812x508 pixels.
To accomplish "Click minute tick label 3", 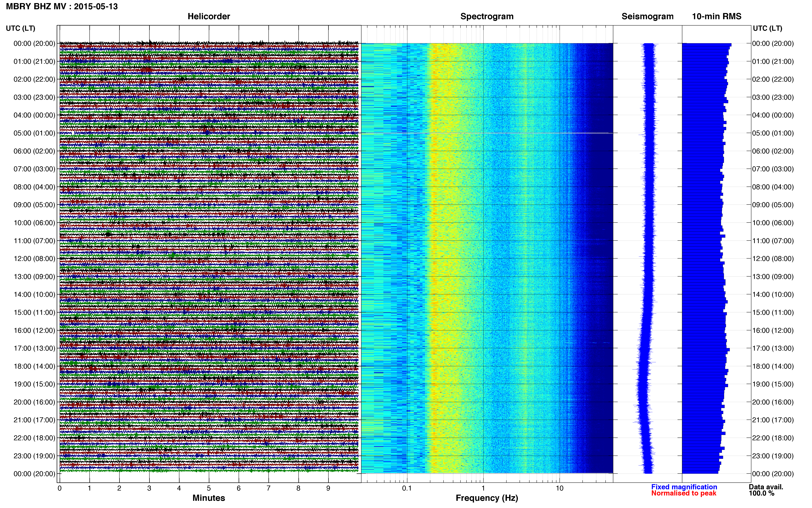I will (x=149, y=488).
